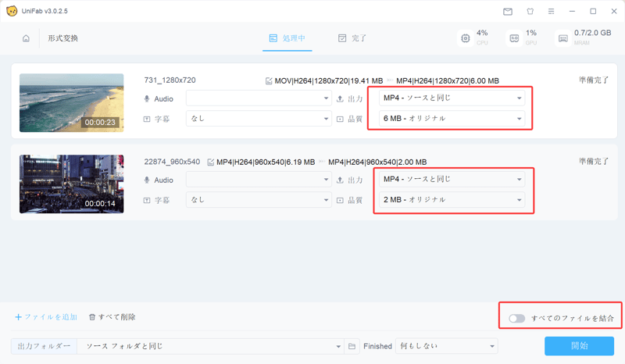625x364 pixels.
Task: Expand 字幕 dropdown for the beach video
Action: (x=259, y=119)
